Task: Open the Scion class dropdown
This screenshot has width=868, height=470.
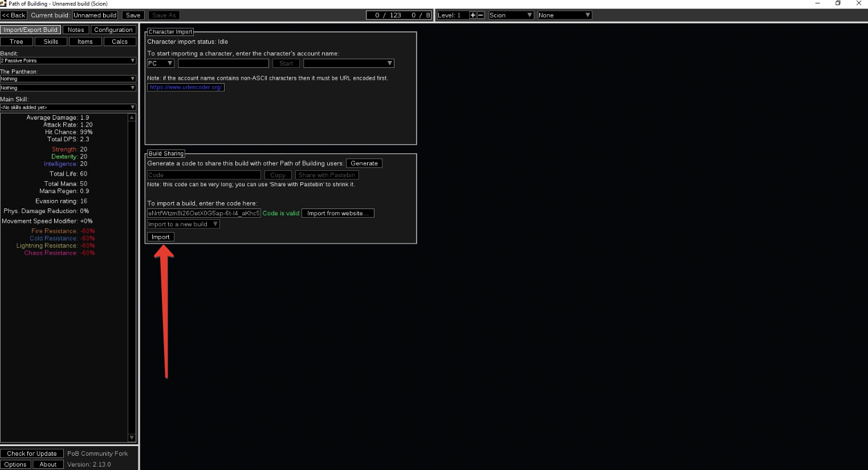Action: pyautogui.click(x=511, y=15)
